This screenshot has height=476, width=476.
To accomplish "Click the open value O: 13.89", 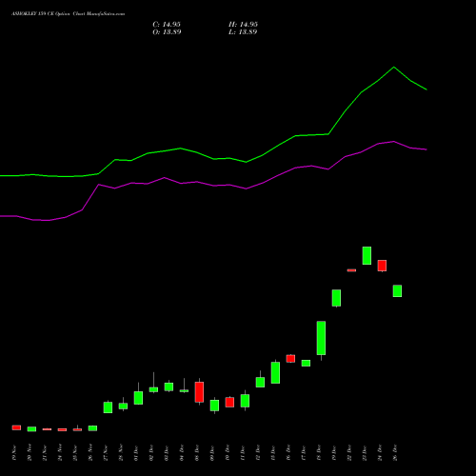I will tap(167, 32).
